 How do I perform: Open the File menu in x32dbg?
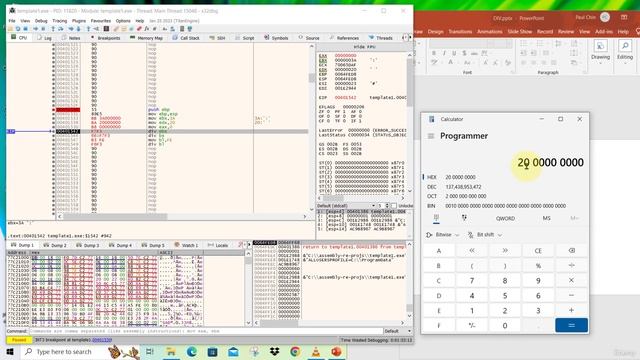coord(12,21)
